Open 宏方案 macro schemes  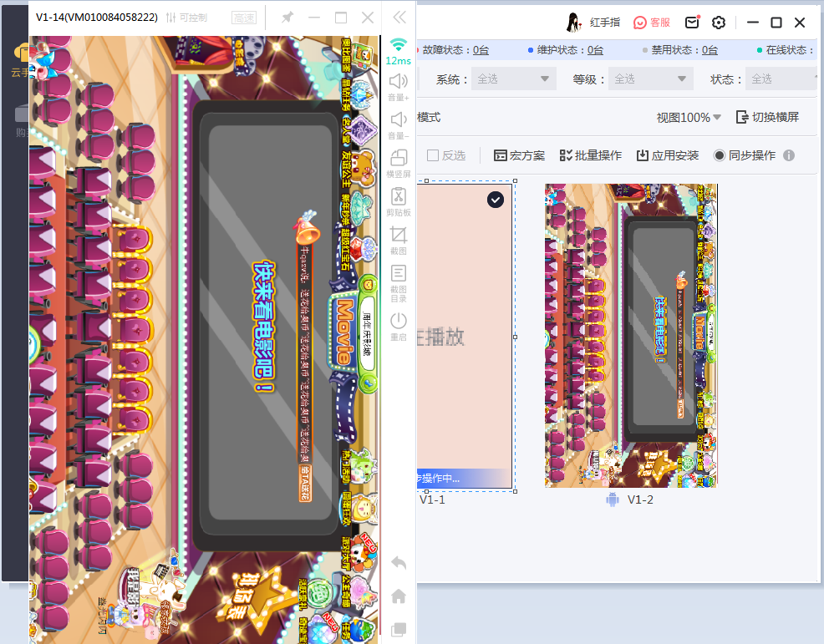(x=519, y=155)
